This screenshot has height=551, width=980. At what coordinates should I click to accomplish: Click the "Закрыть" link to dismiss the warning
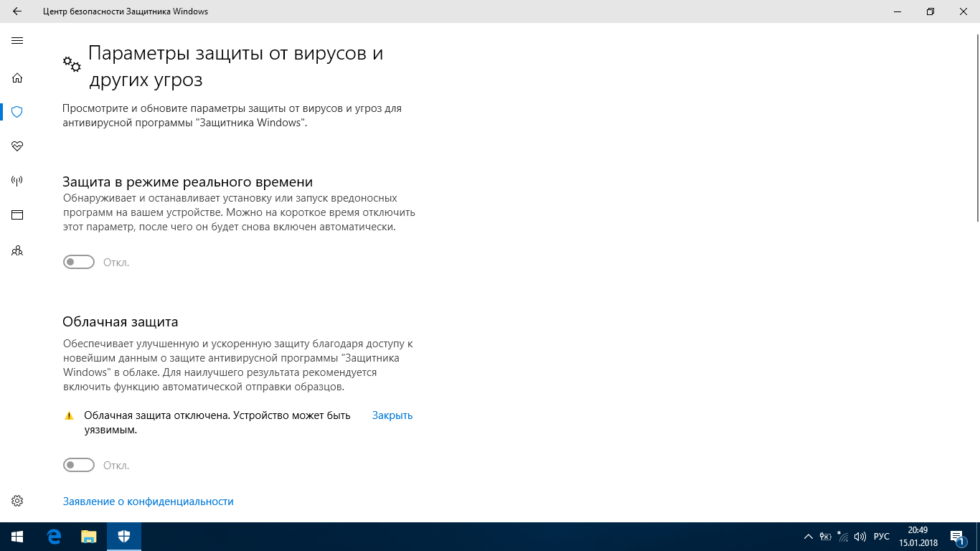click(x=392, y=415)
